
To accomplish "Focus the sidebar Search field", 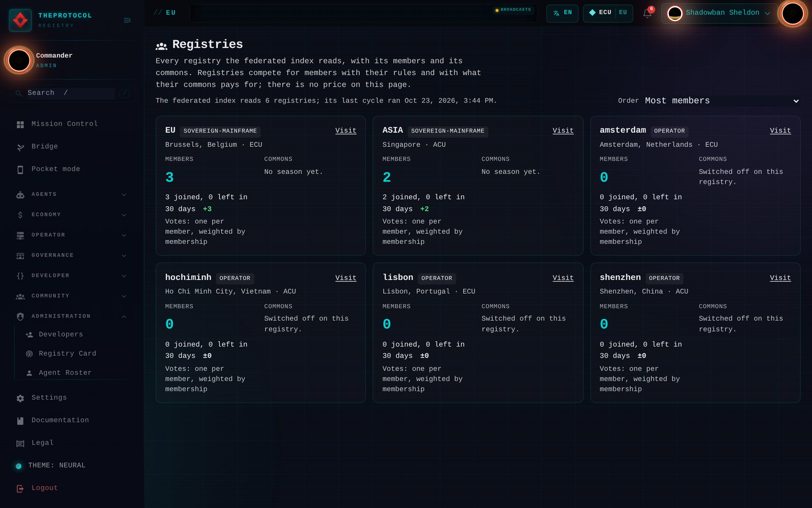I will pos(71,93).
